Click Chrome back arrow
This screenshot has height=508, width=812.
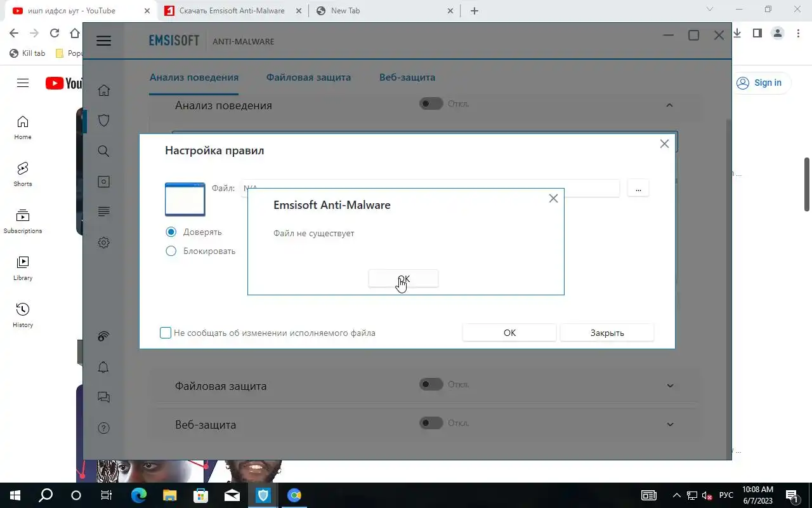coord(14,33)
